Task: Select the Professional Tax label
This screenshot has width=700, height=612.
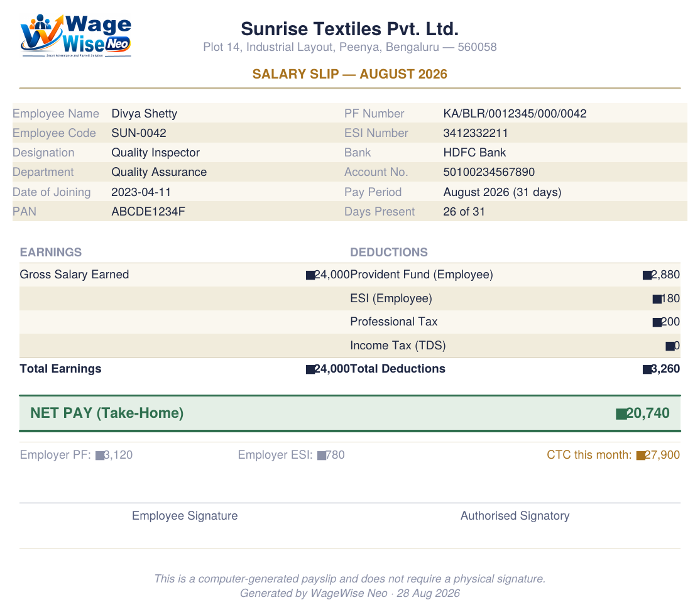Action: [x=394, y=322]
